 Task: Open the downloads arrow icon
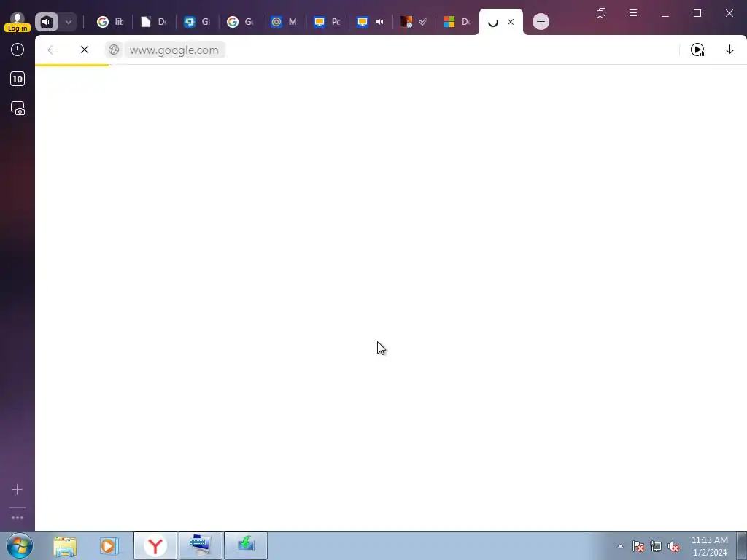729,50
